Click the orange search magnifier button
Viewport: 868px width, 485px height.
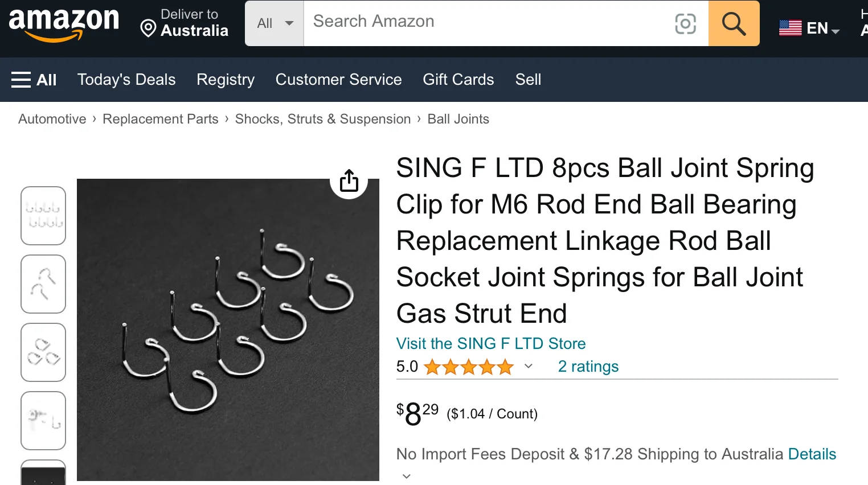pyautogui.click(x=734, y=23)
